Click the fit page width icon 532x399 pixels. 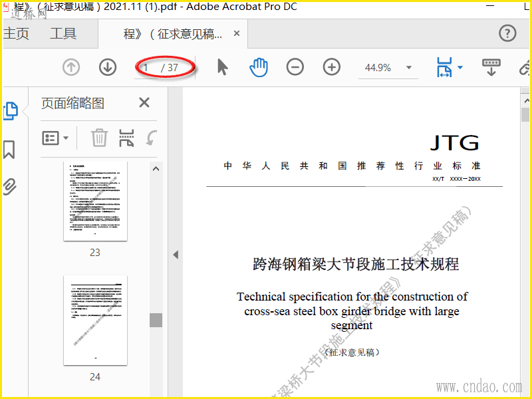(444, 67)
